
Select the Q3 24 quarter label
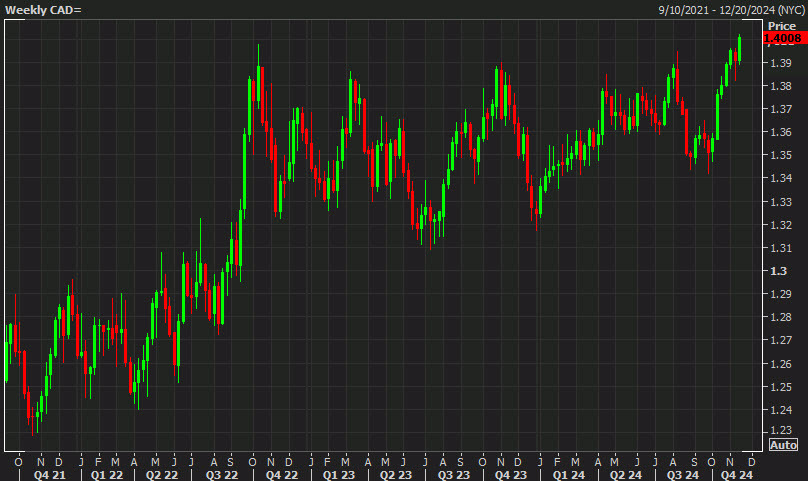pyautogui.click(x=683, y=474)
